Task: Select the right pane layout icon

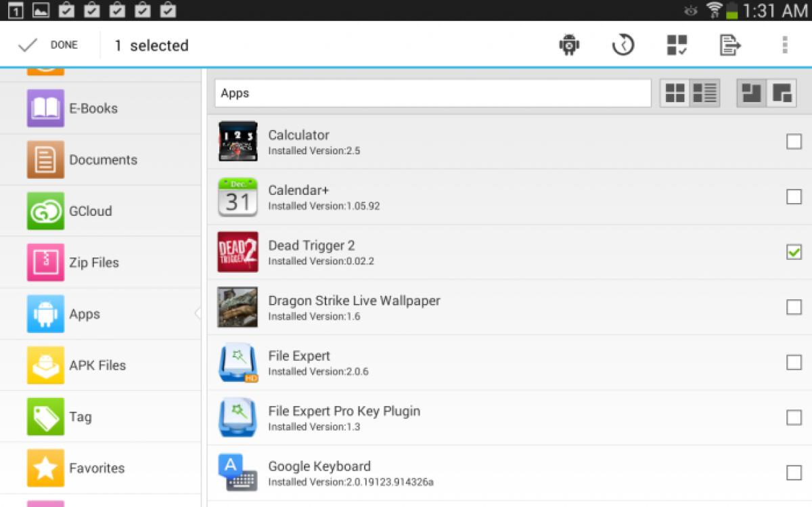Action: click(783, 93)
